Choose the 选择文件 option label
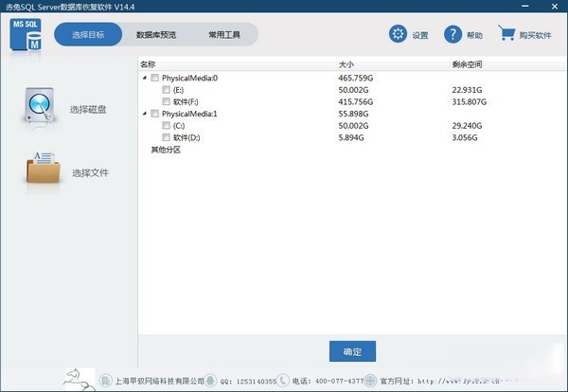This screenshot has height=392, width=568. pos(90,173)
